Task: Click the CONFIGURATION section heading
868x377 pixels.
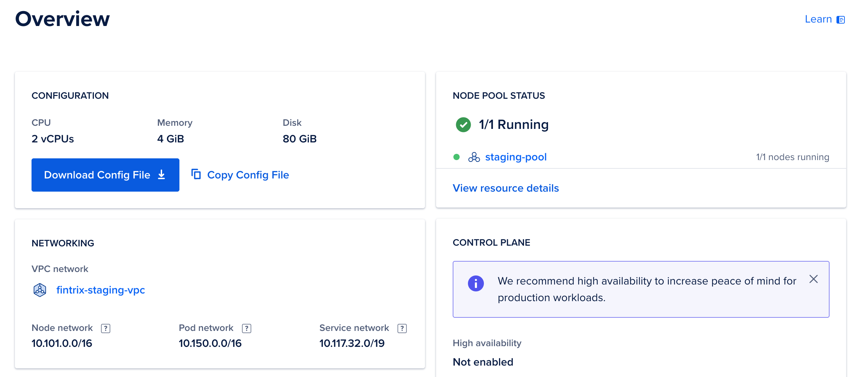Action: coord(70,96)
